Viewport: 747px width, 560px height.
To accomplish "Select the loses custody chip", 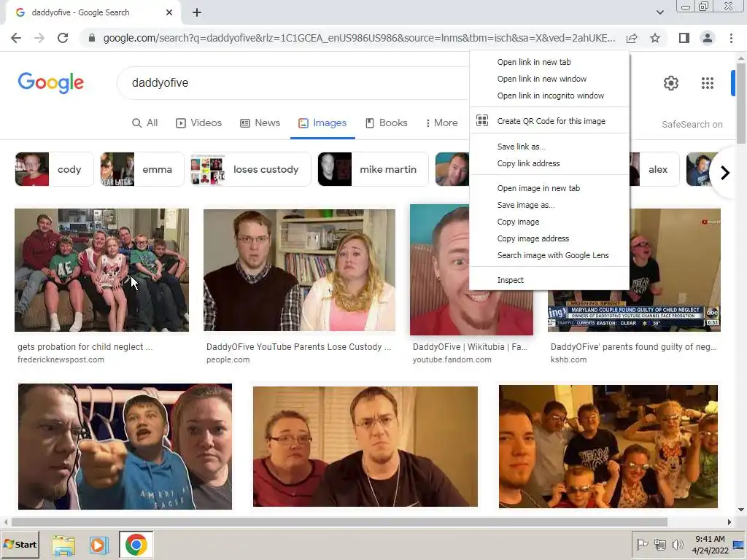I will pos(251,169).
